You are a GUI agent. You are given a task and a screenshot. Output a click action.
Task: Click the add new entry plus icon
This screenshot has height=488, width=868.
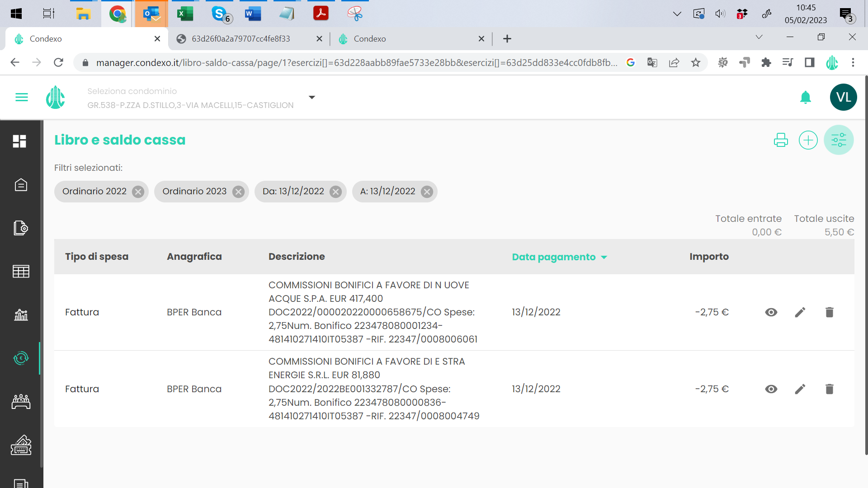(808, 140)
